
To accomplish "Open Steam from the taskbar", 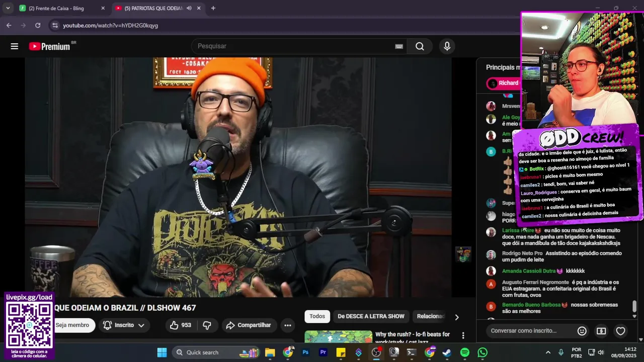I will [447, 352].
